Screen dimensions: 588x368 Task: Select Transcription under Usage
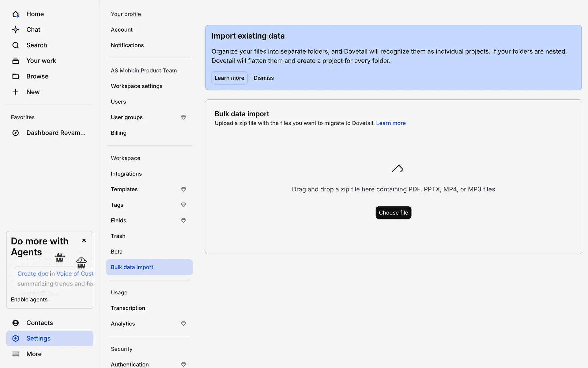click(128, 308)
